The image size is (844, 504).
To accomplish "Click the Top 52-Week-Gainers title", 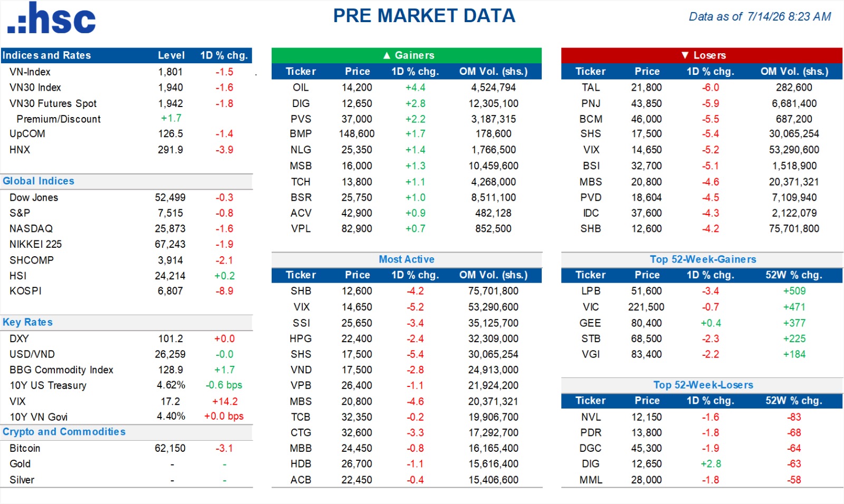I will (703, 259).
